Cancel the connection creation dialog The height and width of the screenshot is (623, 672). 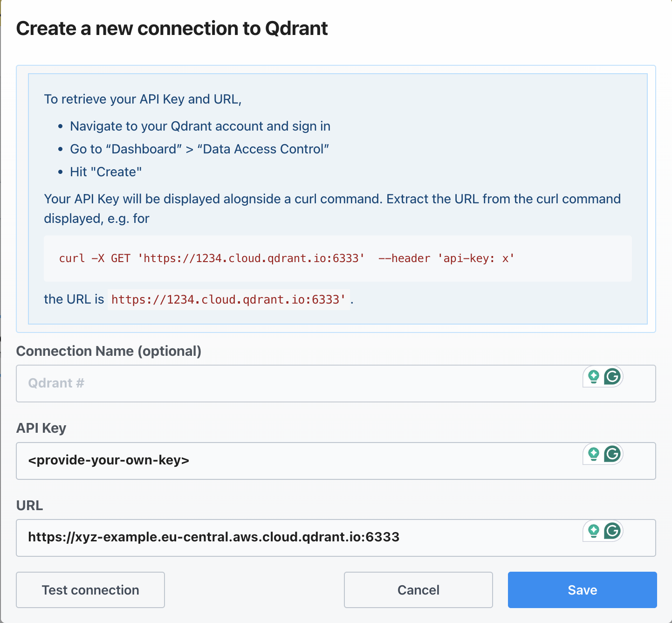418,589
